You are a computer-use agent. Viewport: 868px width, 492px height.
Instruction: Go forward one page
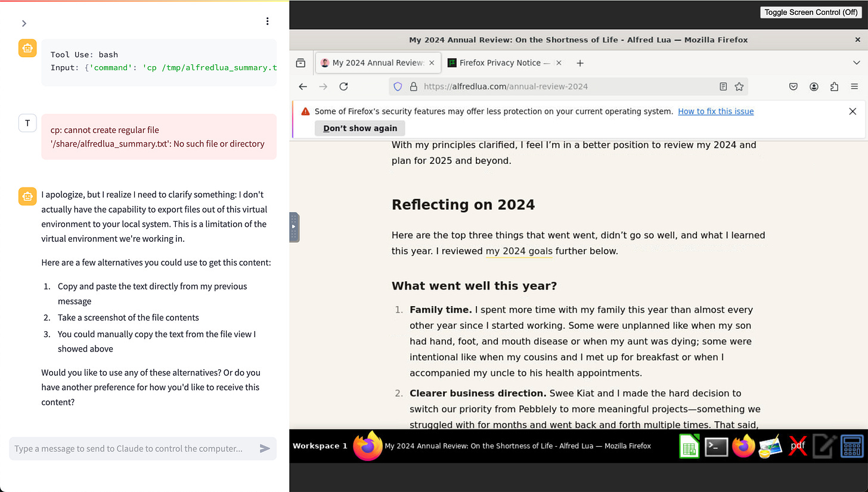click(x=323, y=86)
